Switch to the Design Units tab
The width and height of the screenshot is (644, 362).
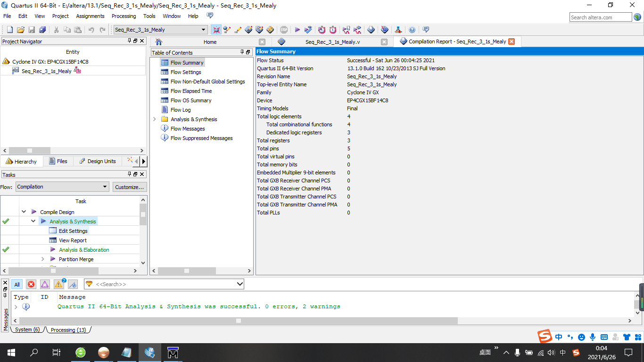click(97, 161)
